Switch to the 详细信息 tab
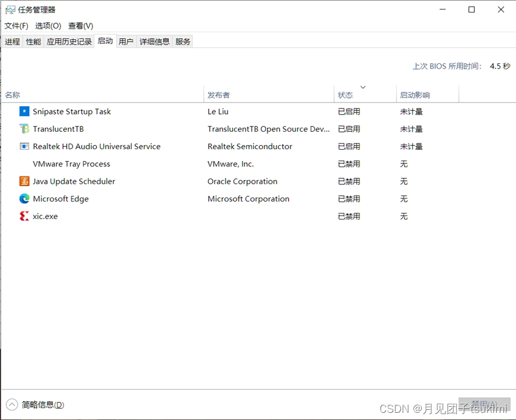 [155, 42]
